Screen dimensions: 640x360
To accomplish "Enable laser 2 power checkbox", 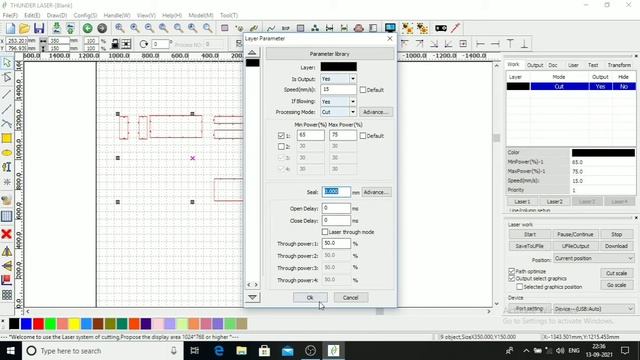I will tap(281, 146).
